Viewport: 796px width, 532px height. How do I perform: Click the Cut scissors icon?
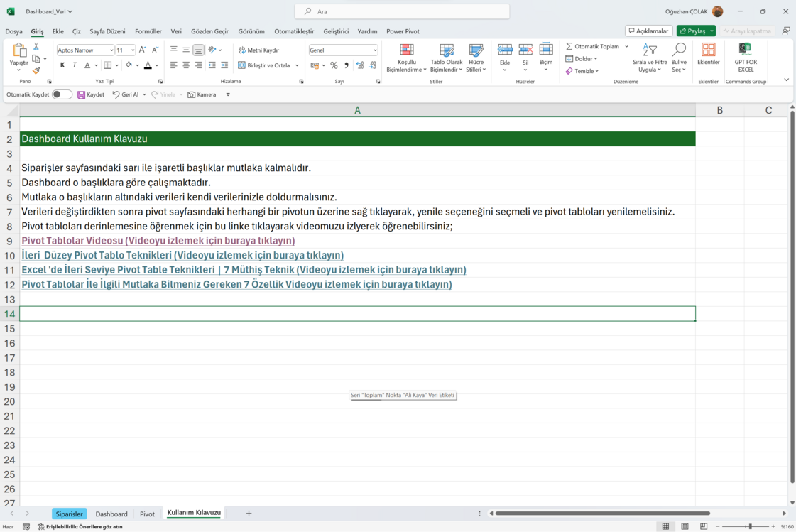pyautogui.click(x=36, y=47)
